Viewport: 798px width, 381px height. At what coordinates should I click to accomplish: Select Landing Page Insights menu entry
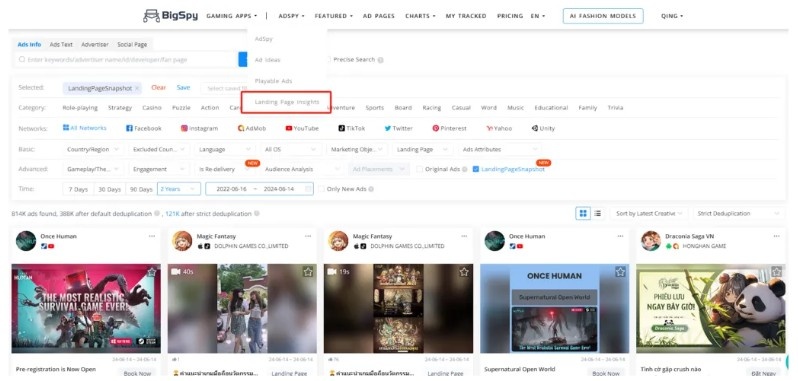287,102
